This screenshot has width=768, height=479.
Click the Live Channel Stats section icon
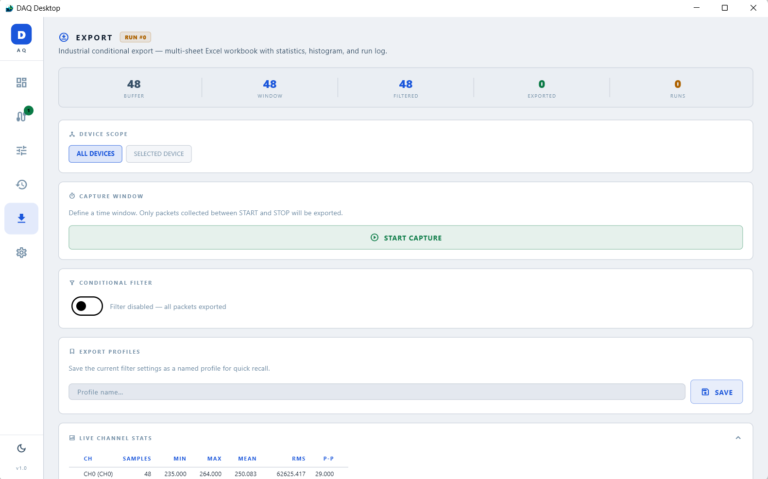click(x=72, y=438)
